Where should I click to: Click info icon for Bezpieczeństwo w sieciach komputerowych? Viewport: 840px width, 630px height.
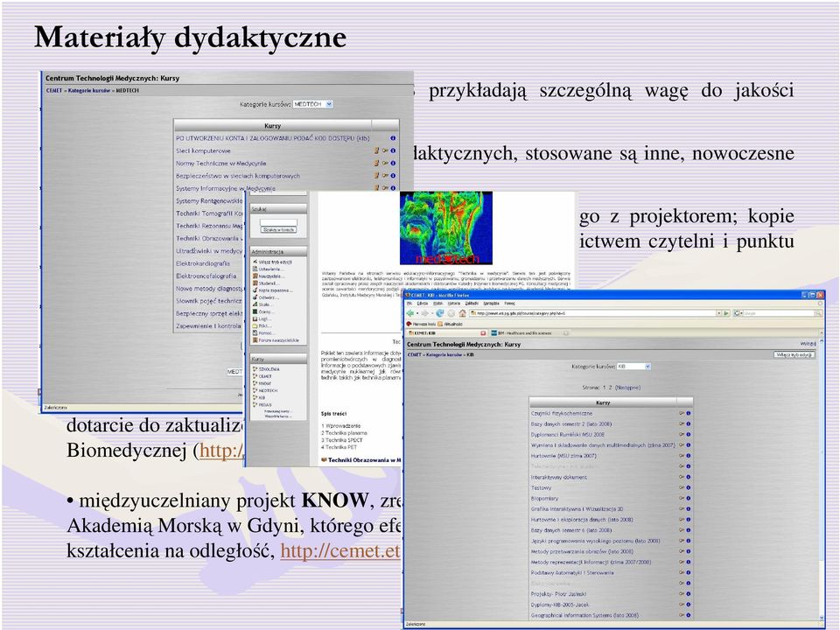tap(393, 176)
